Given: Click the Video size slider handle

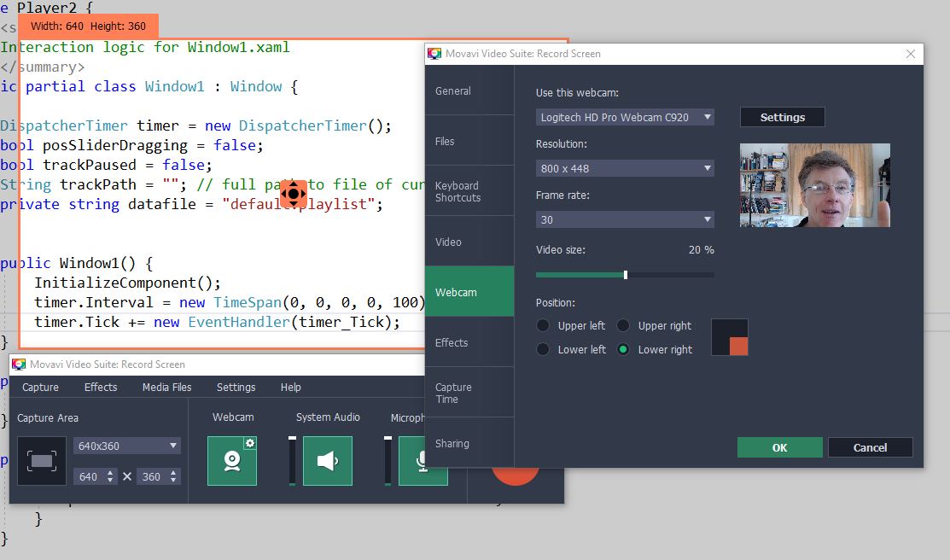Looking at the screenshot, I should pos(626,275).
